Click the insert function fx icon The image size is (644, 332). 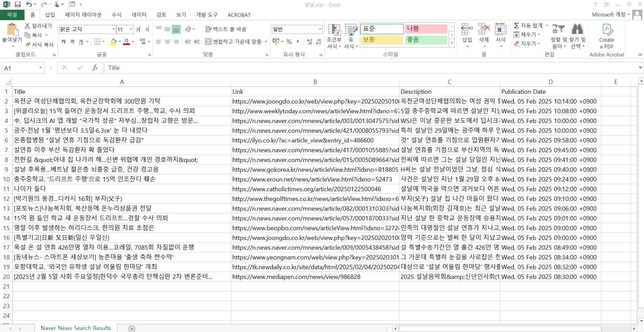(x=95, y=68)
